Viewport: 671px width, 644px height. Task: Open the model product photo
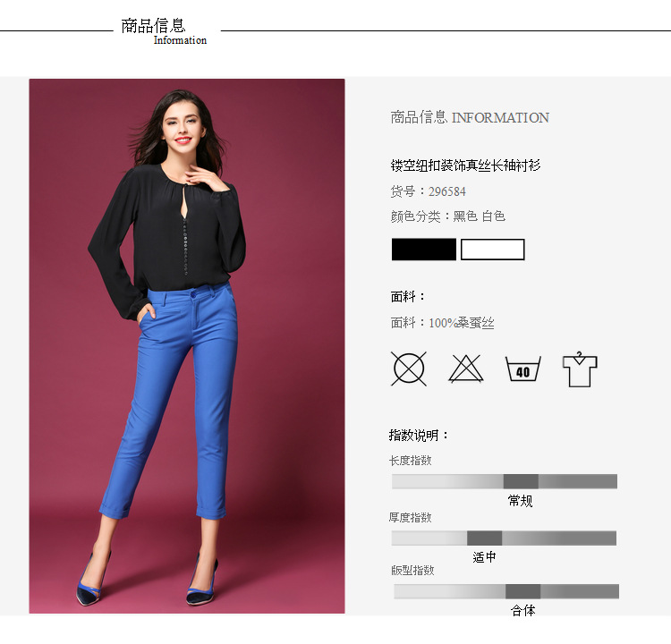click(x=187, y=346)
